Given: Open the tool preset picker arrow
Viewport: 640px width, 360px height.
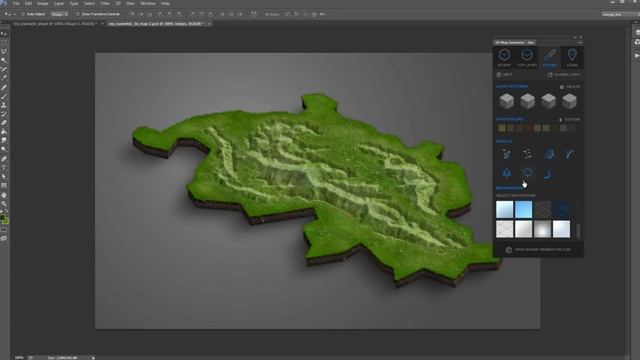Looking at the screenshot, I should [x=15, y=14].
